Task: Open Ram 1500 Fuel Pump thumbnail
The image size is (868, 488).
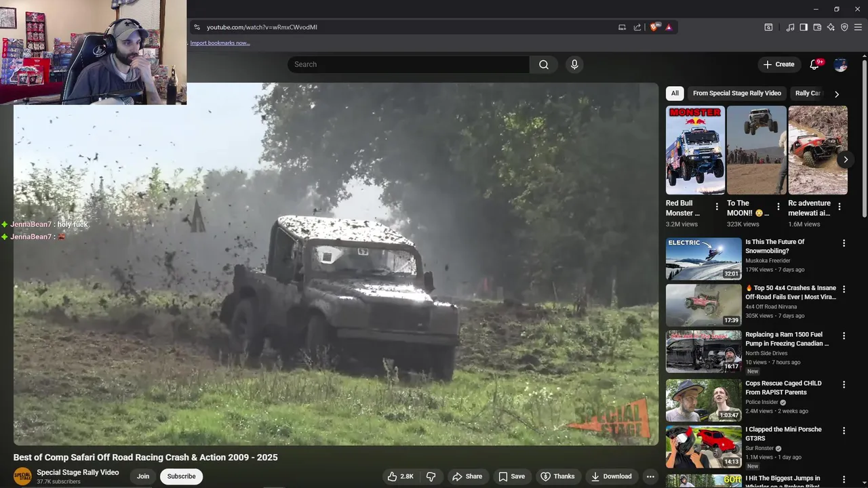Action: tap(704, 351)
